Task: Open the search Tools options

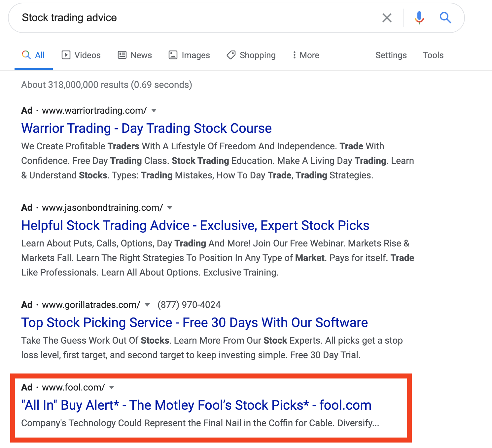Action: (433, 55)
